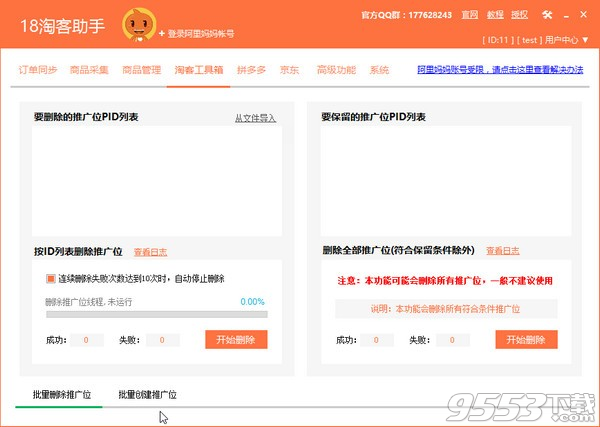Click the red 注意 warning text
Viewport: 600px width, 427px height.
(445, 280)
